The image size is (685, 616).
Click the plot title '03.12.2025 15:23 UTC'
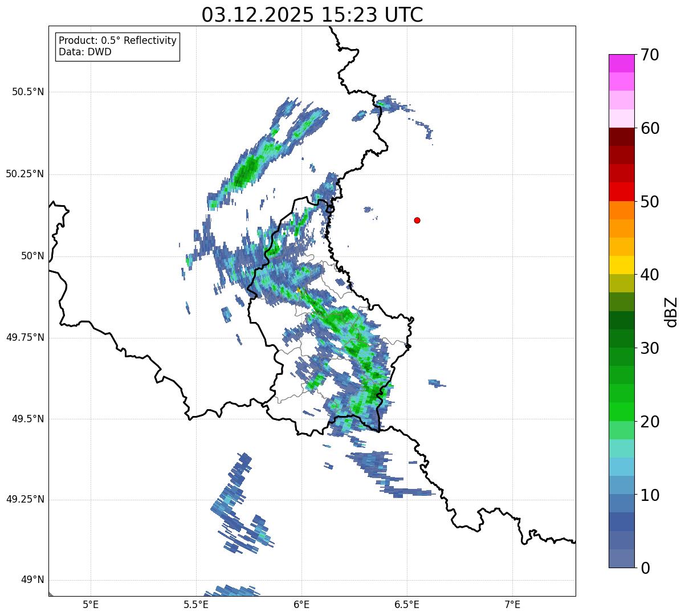312,15
